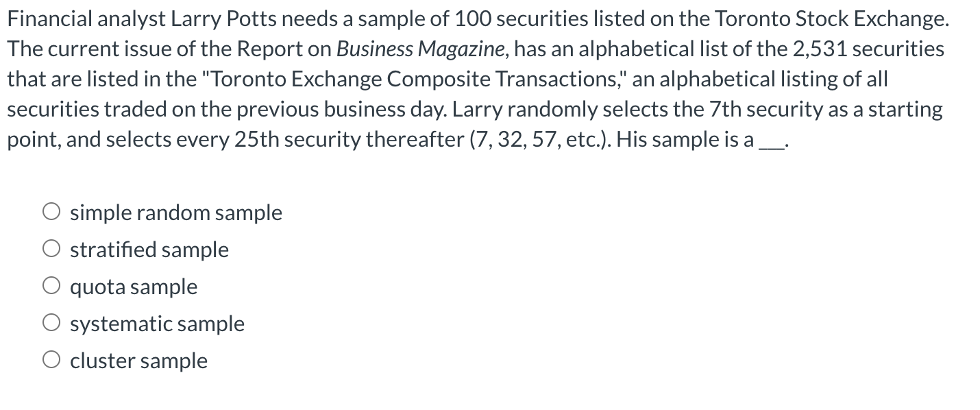980x410 pixels.
Task: Click the label text quota sample
Action: (x=134, y=287)
